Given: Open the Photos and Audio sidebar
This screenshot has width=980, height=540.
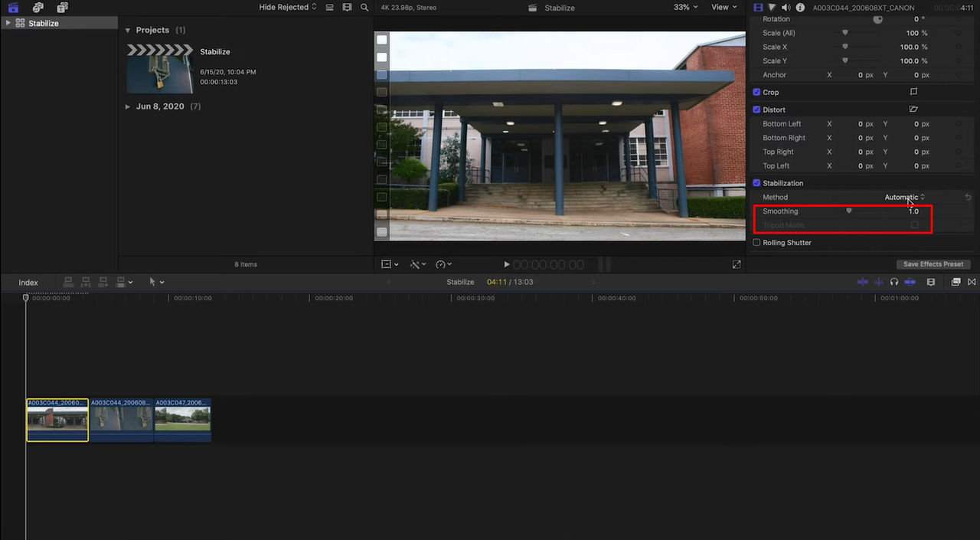Looking at the screenshot, I should 38,8.
